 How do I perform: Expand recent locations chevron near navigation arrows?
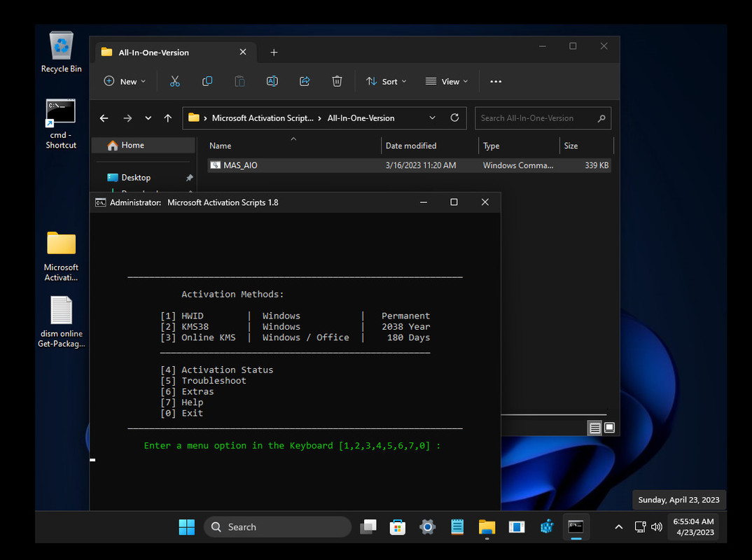click(x=148, y=118)
